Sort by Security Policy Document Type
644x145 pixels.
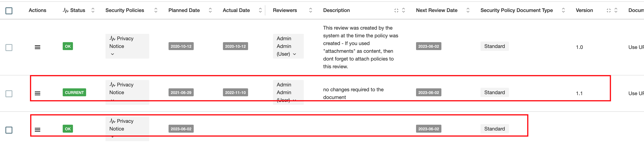[x=563, y=10]
